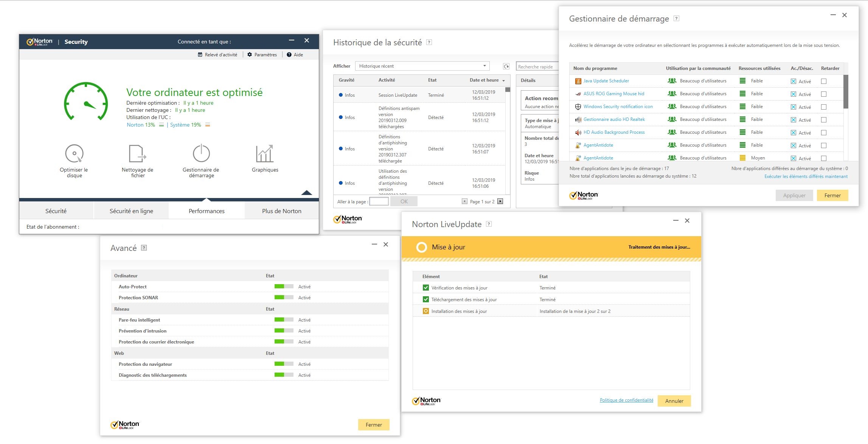Sort programs by Nom du programme header
Image resolution: width=868 pixels, height=444 pixels.
tap(595, 68)
